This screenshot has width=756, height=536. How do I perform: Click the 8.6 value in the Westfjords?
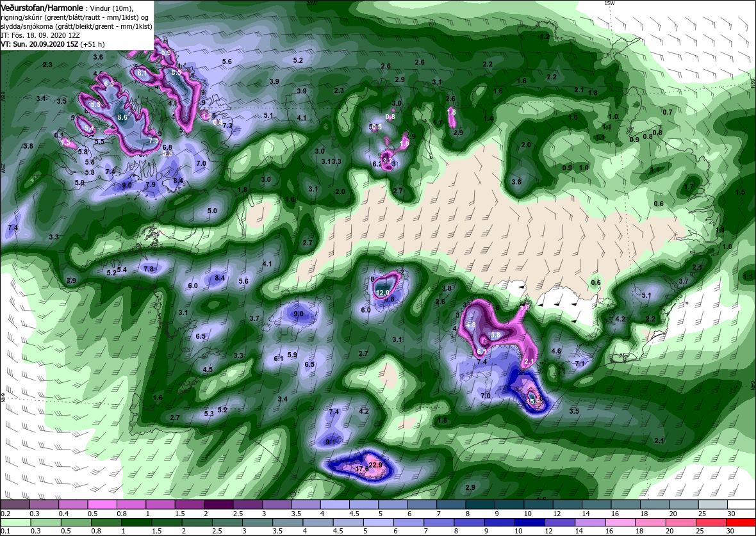point(122,117)
